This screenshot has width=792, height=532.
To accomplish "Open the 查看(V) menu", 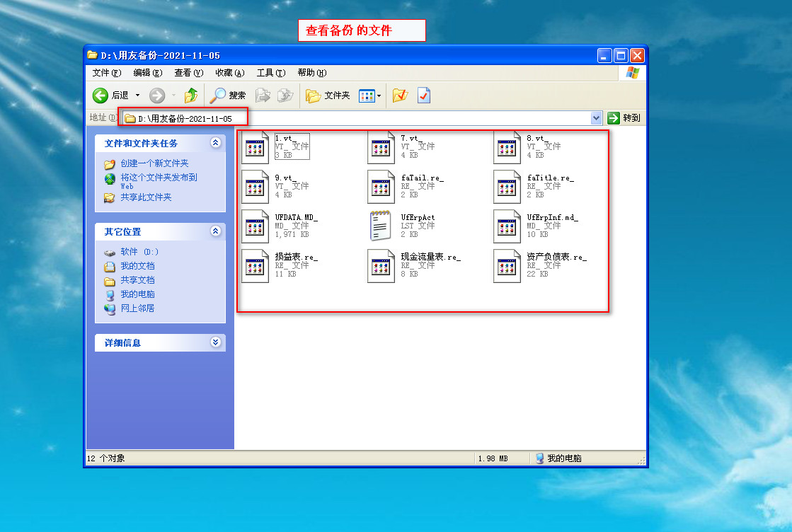I will coord(188,73).
